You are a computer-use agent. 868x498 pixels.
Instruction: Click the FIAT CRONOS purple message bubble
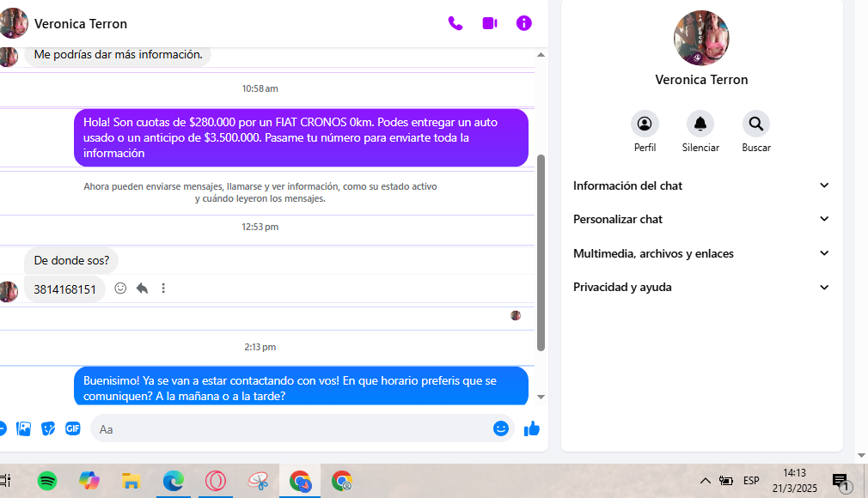[x=301, y=137]
